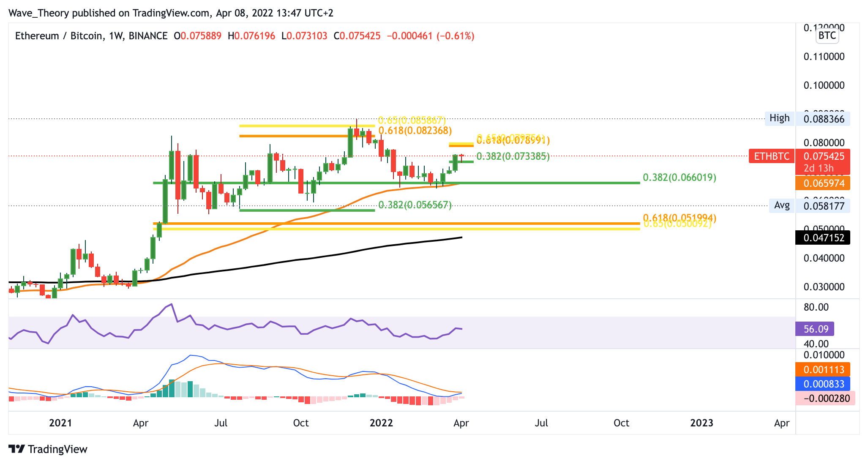This screenshot has height=464, width=868.
Task: Click the purple RSI 56.09 value tag
Action: [816, 329]
